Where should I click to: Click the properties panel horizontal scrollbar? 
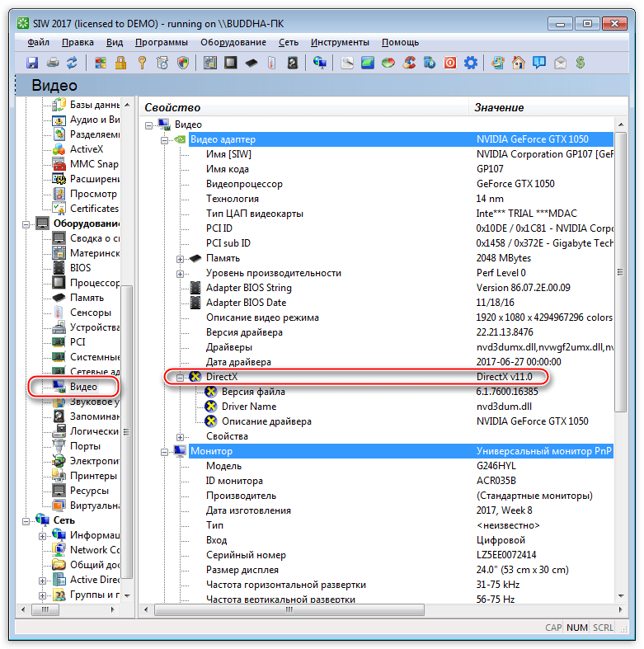pos(289,609)
